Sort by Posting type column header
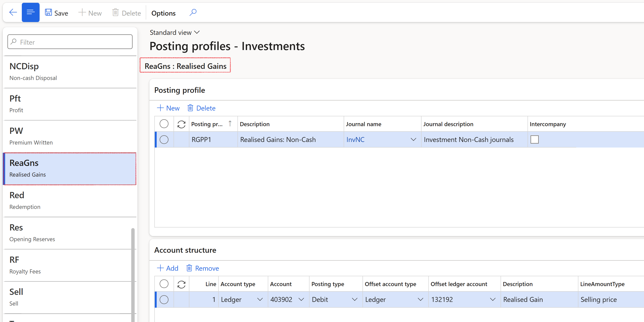Screen dimensions: 644x322 (336, 284)
